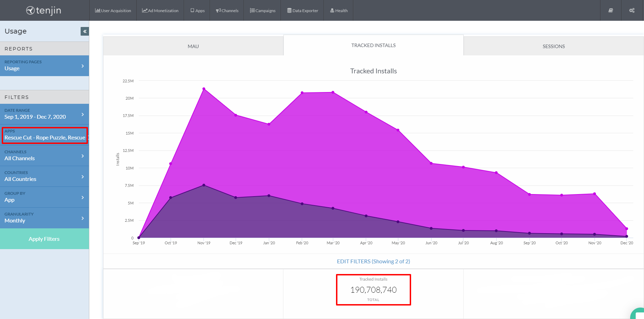Open the settings gears icon
Screen dimensions: 644x319
coord(632,10)
